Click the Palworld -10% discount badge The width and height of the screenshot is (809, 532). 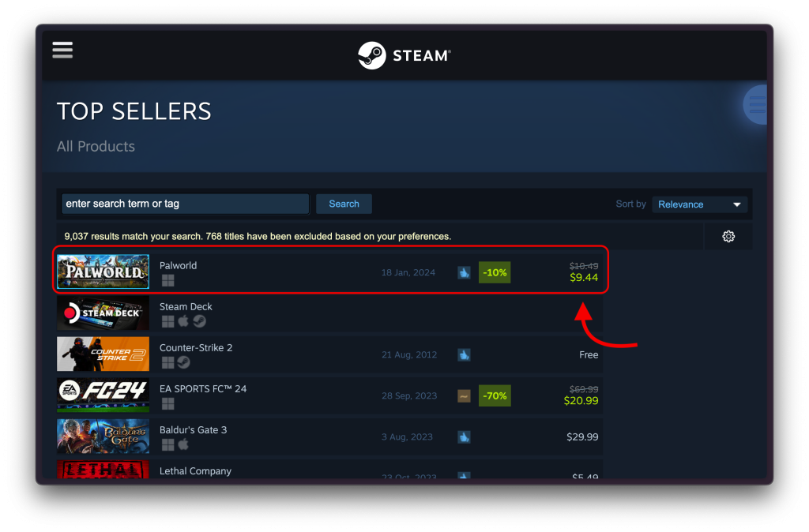(x=495, y=272)
